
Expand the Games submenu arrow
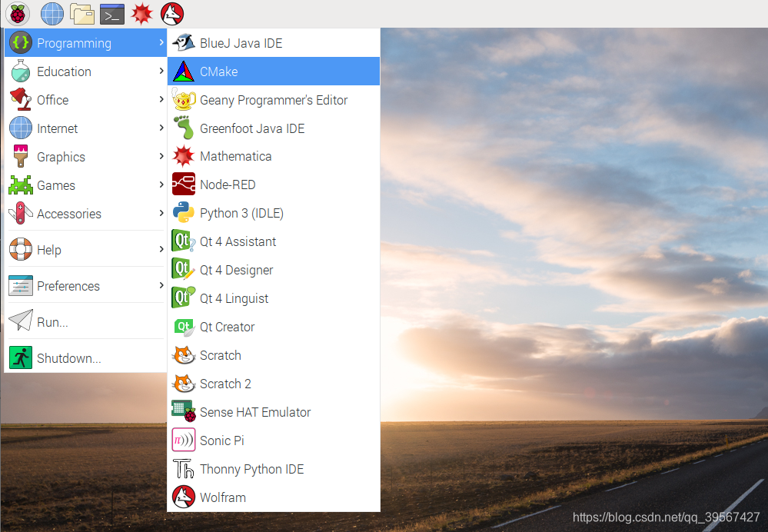[161, 185]
